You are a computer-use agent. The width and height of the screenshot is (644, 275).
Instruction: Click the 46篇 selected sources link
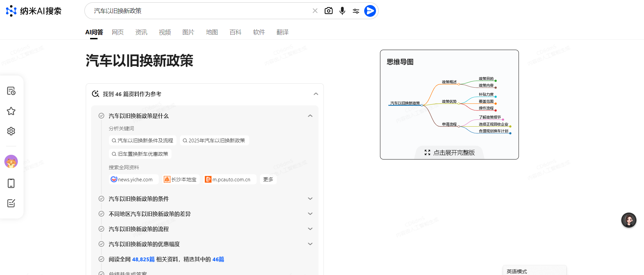pos(218,259)
